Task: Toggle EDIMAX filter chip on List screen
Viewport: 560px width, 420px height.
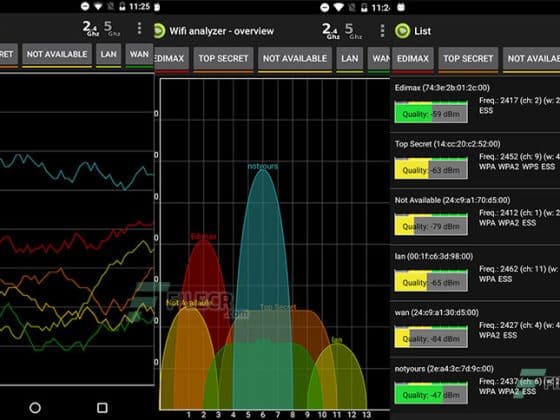Action: (412, 59)
